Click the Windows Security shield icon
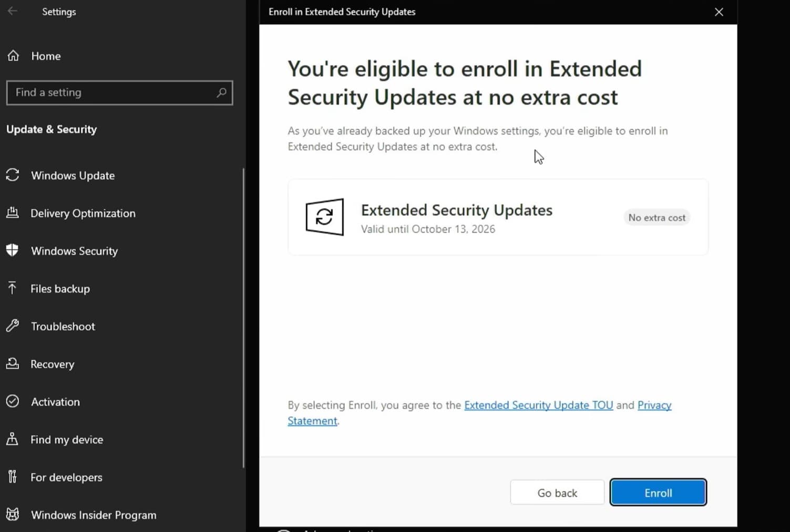Viewport: 790px width, 532px height. 13,251
